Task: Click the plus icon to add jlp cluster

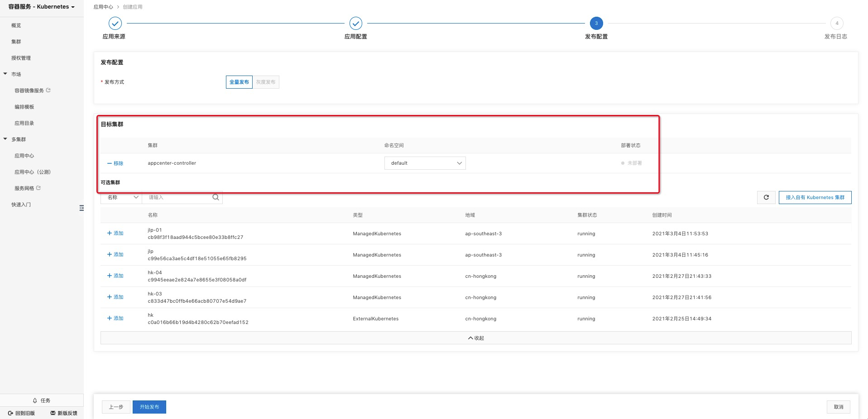Action: [x=109, y=254]
